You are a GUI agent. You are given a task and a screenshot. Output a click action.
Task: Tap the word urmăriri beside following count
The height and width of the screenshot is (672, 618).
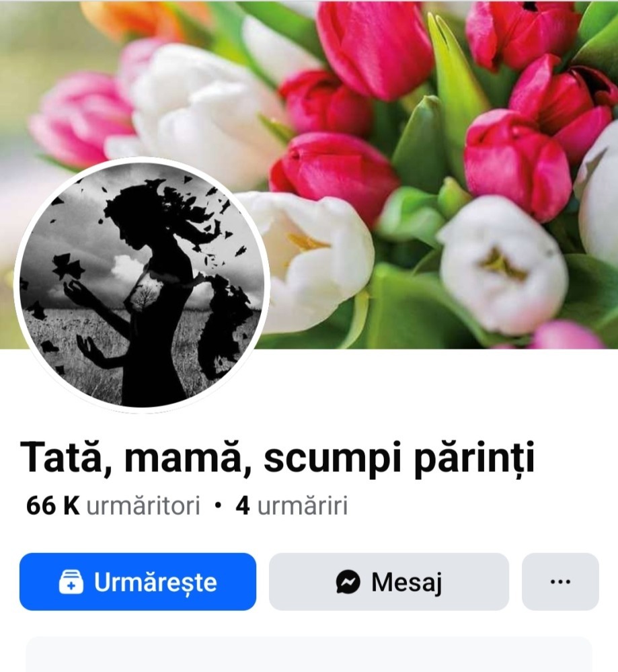[303, 506]
